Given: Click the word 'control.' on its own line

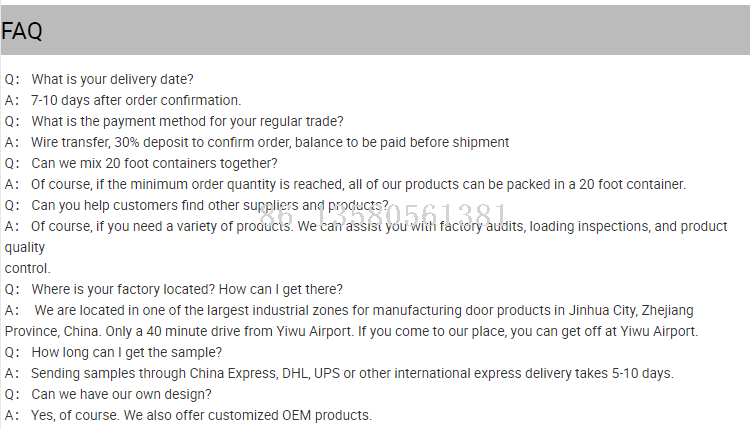Looking at the screenshot, I should (x=27, y=268).
